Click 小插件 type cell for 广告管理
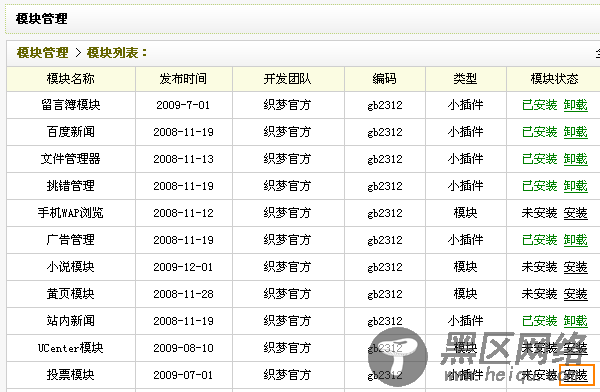This screenshot has height=392, width=600. 466,240
